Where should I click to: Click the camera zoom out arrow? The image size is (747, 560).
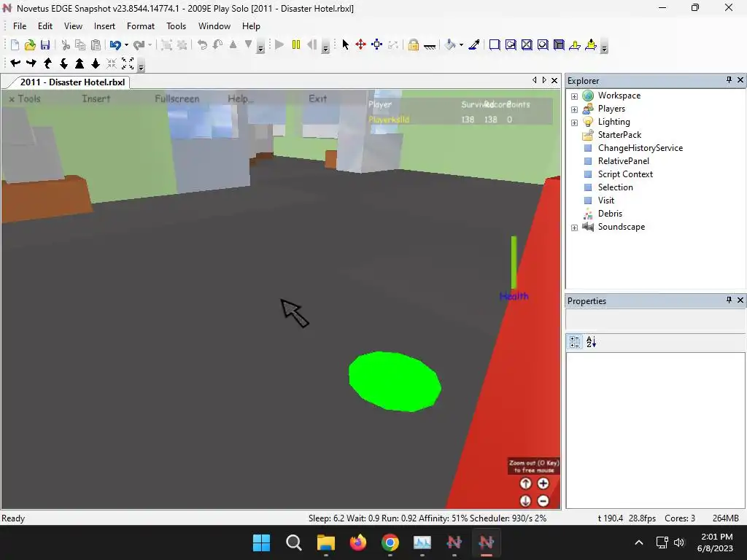pyautogui.click(x=96, y=63)
